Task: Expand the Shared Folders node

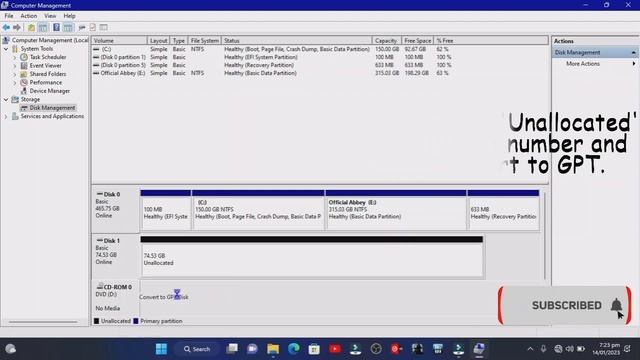Action: (15, 74)
